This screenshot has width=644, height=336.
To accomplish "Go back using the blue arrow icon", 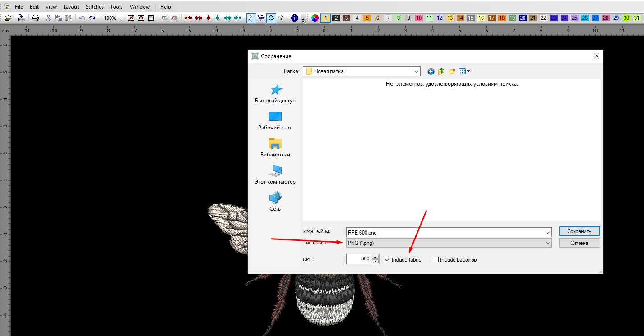I will click(x=431, y=71).
